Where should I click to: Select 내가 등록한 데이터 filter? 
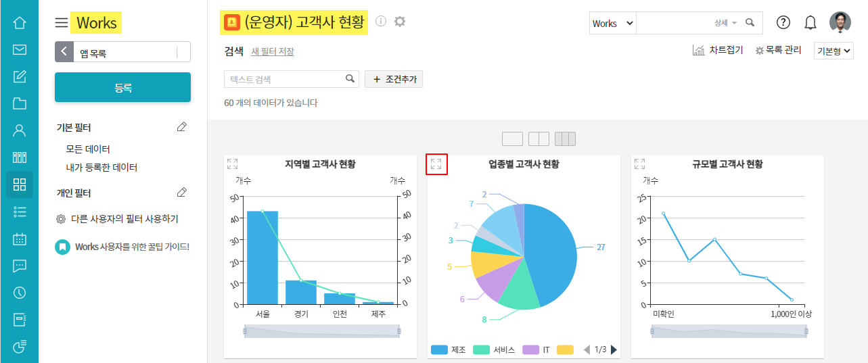point(101,167)
